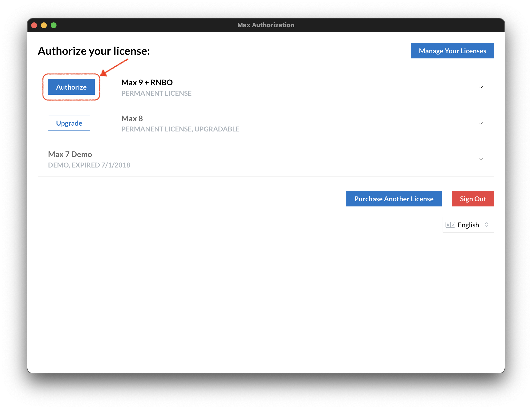Click Authorize for Max 9 + RNBO

pos(71,87)
